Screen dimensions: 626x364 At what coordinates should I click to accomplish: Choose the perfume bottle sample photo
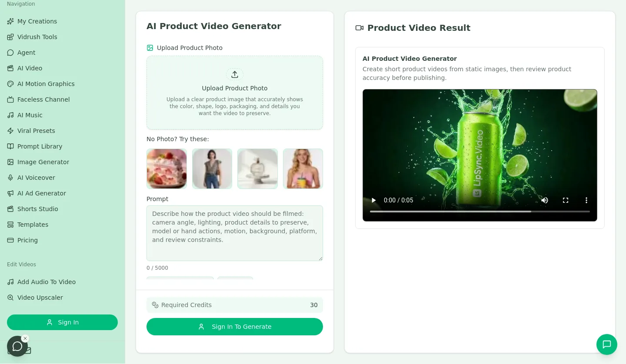257,169
